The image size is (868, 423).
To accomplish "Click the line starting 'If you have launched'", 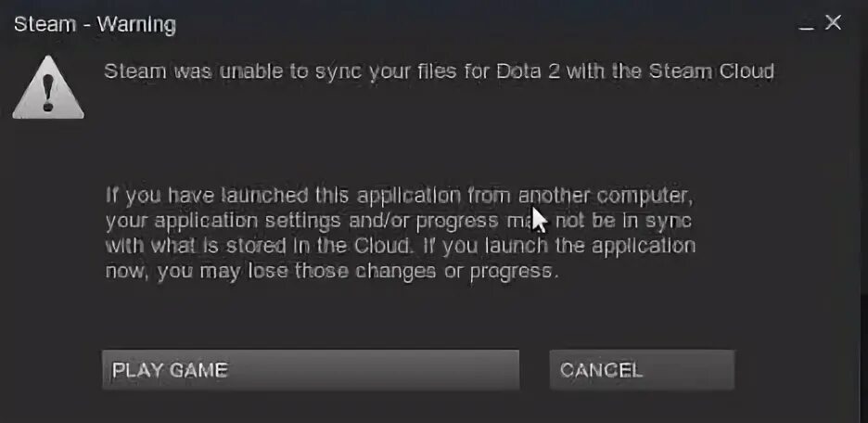I will [x=399, y=196].
